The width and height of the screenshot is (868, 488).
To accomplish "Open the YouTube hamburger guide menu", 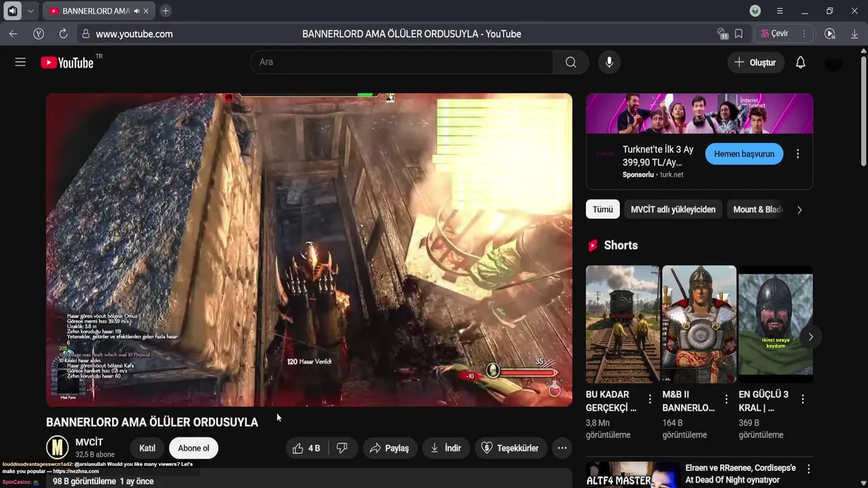I will click(20, 62).
